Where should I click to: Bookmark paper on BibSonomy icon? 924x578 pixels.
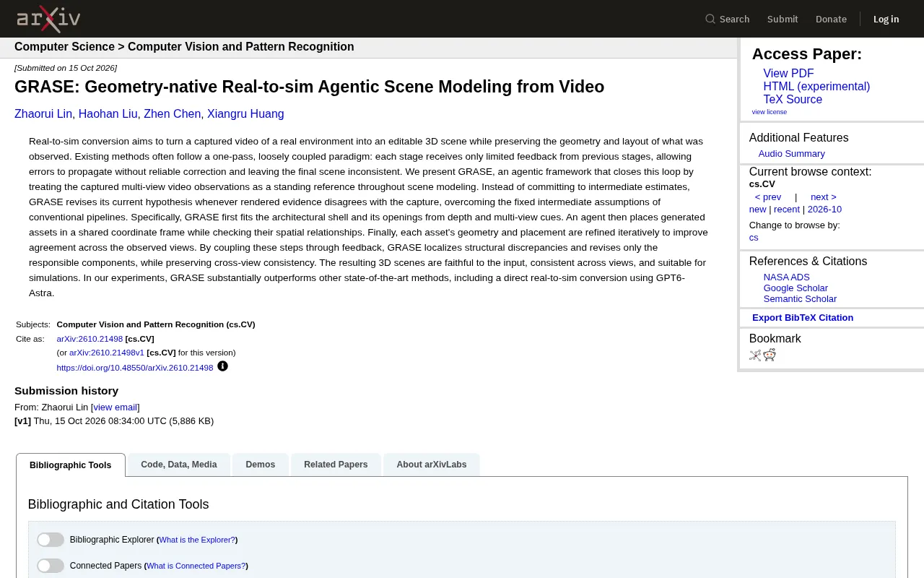755,355
